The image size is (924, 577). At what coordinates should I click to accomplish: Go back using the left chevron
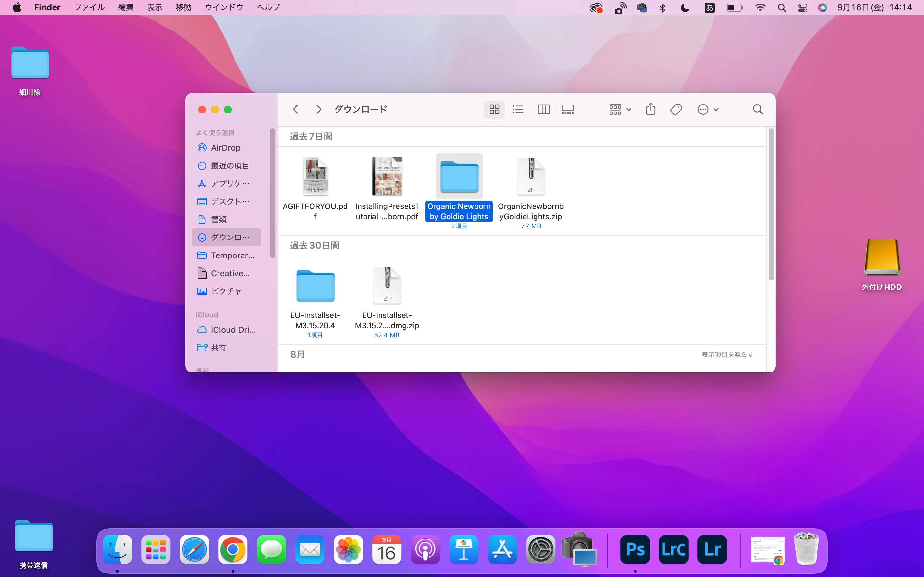point(295,110)
